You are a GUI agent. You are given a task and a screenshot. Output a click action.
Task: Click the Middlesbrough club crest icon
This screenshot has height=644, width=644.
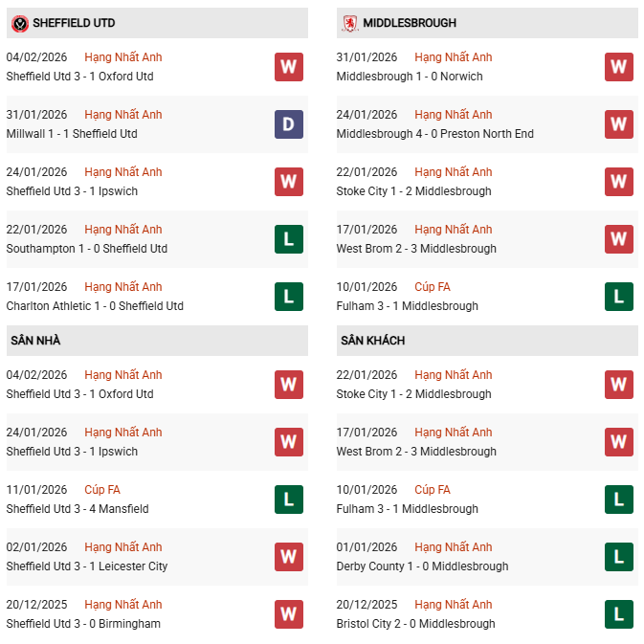[x=351, y=23]
